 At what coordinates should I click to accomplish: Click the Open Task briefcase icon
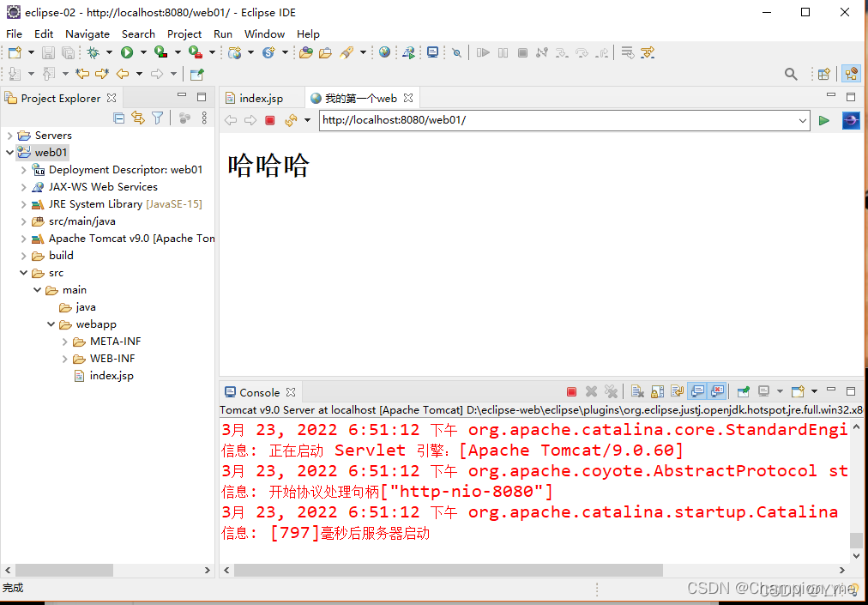point(326,52)
